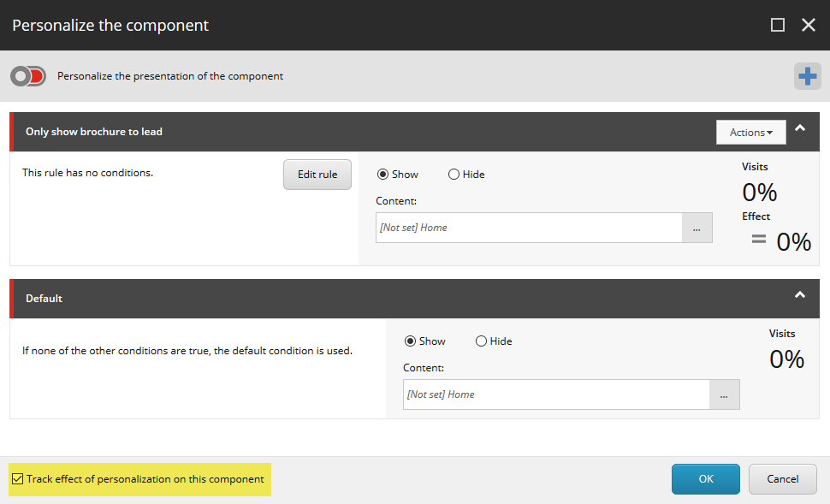Maximize the Personalize the component dialog
This screenshot has height=504, width=830.
tap(777, 25)
